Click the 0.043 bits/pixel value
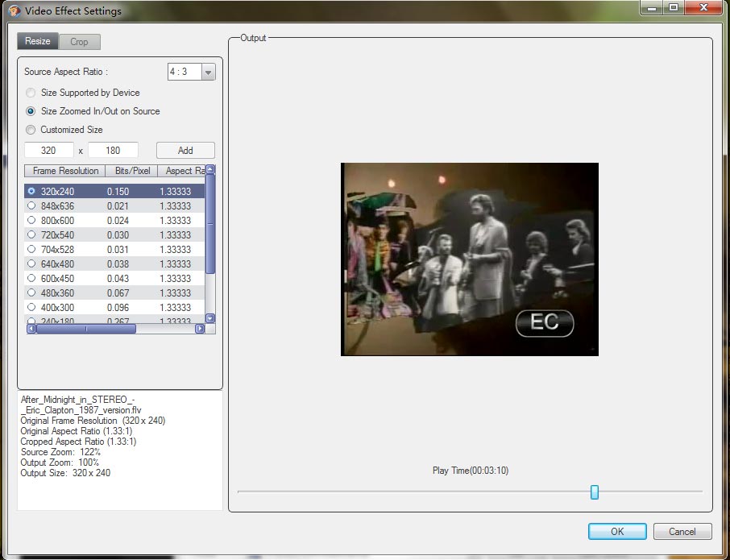 coord(118,278)
